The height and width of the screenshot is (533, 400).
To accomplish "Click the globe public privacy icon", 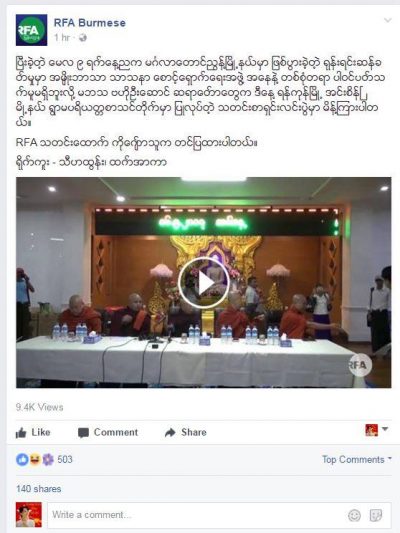I will click(82, 38).
